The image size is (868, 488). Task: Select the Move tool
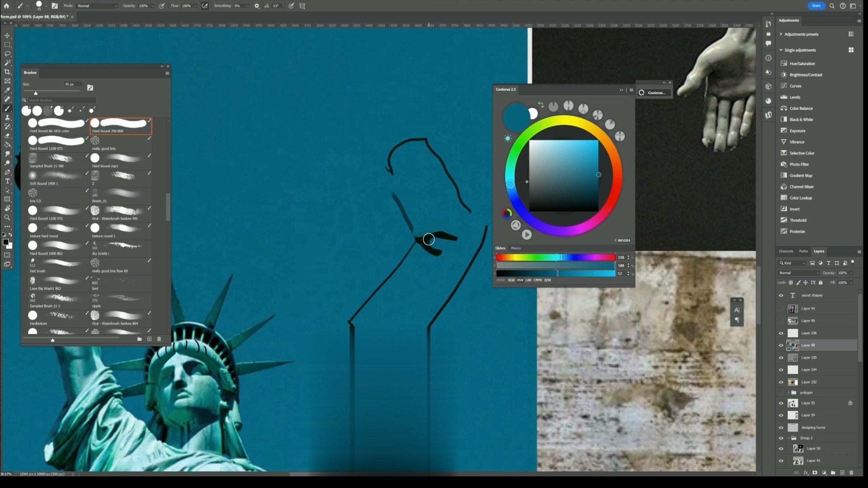7,36
